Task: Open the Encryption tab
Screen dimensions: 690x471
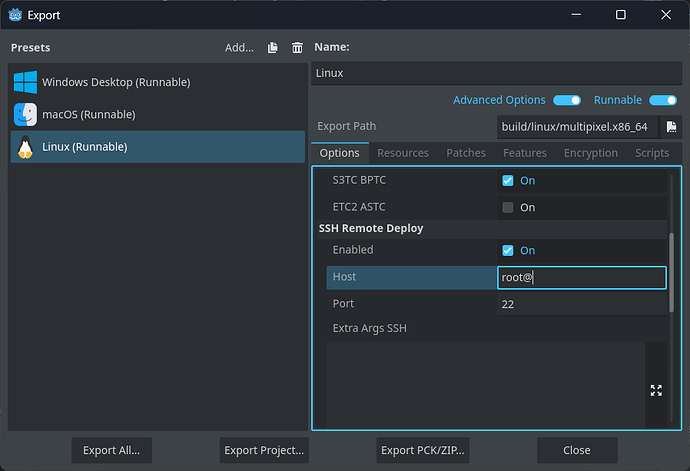Action: 591,153
